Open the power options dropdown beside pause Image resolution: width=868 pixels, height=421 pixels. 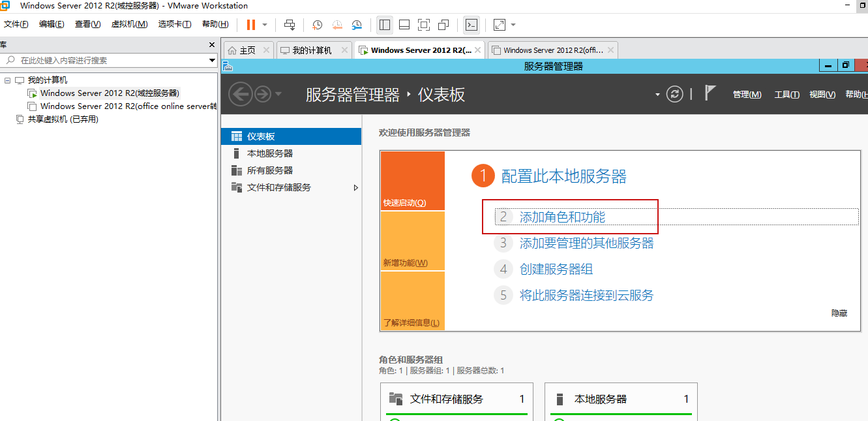tap(265, 25)
